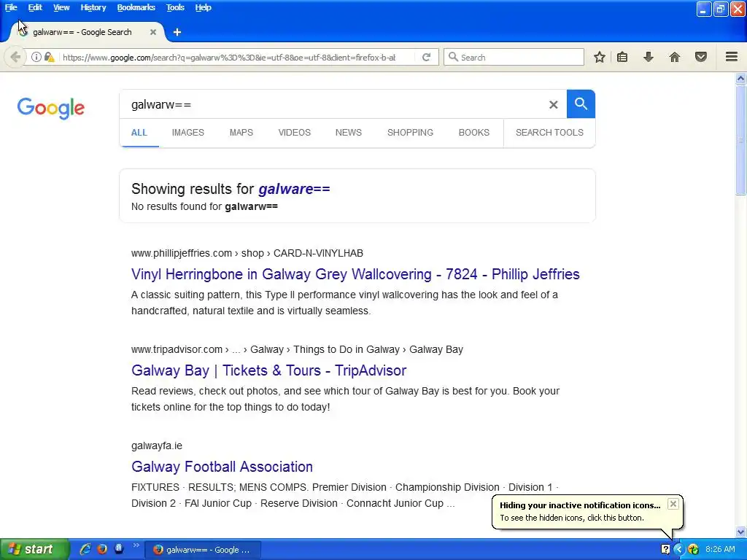The image size is (747, 560).
Task: Switch to the BOOKS results tab
Action: (x=474, y=133)
